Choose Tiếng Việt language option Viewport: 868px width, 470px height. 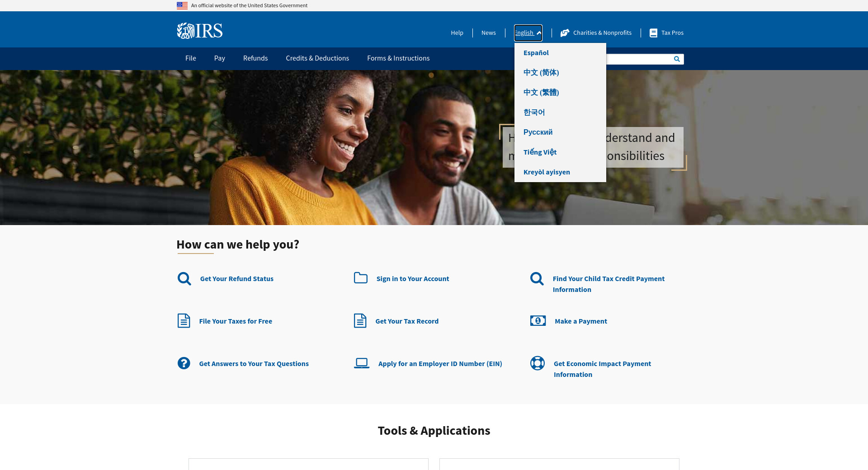pyautogui.click(x=540, y=152)
